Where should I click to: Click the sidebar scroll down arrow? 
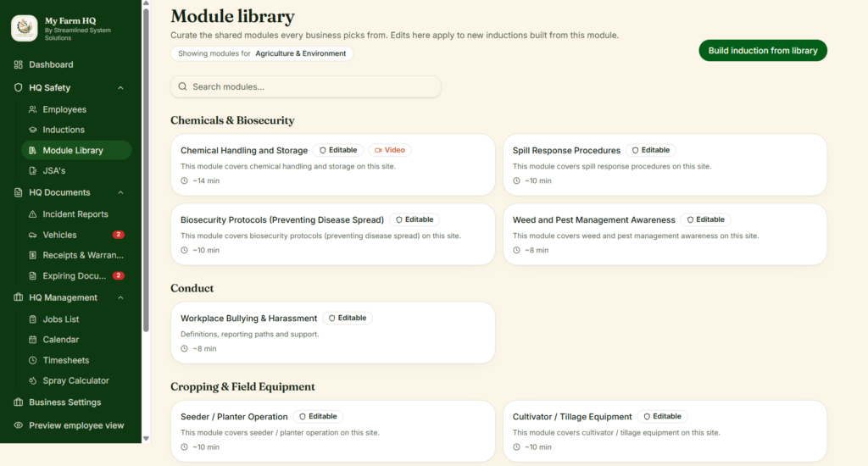[x=146, y=438]
